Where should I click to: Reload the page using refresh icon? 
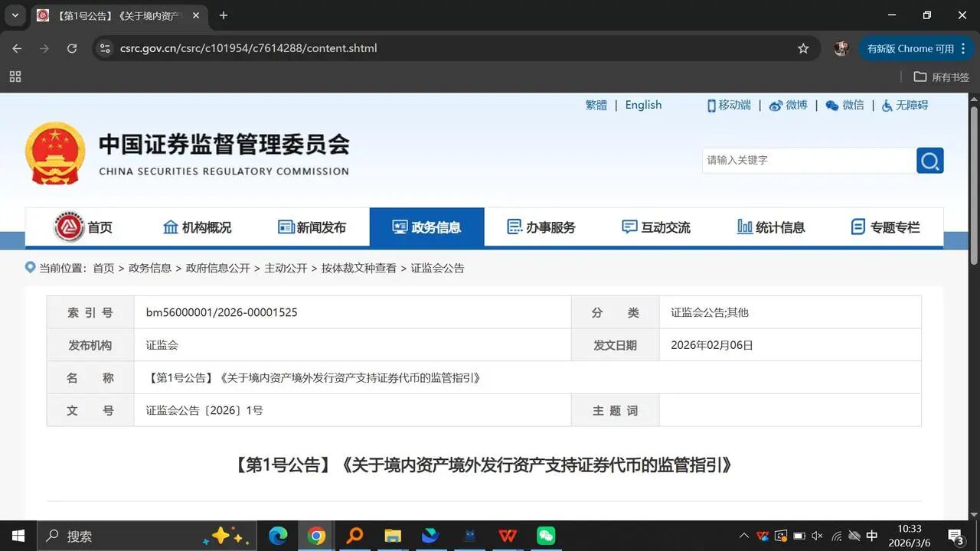pyautogui.click(x=72, y=48)
